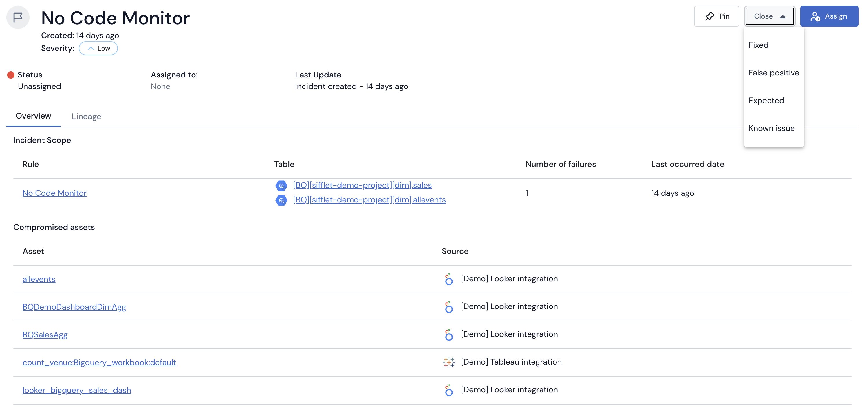Select the Overview tab
The height and width of the screenshot is (414, 868).
pyautogui.click(x=33, y=116)
